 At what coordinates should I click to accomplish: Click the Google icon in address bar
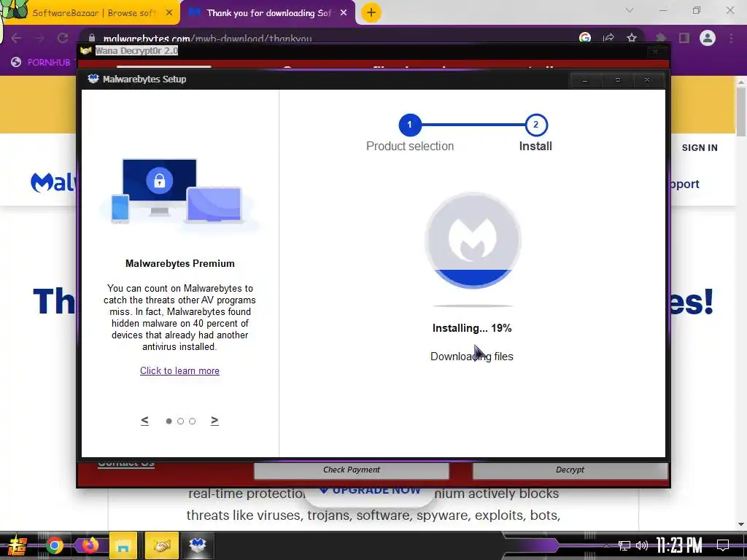pyautogui.click(x=585, y=38)
